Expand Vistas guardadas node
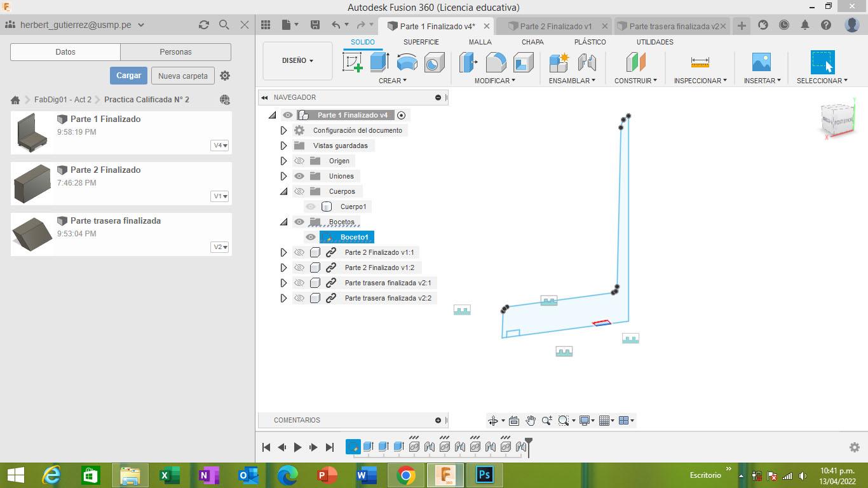 (284, 146)
